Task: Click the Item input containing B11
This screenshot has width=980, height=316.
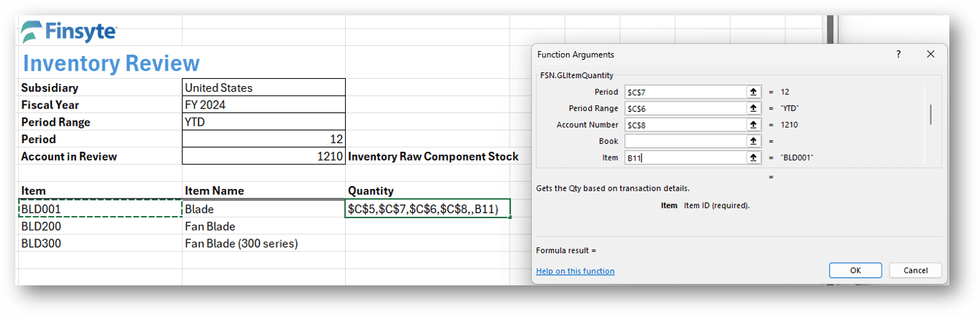Action: tap(684, 158)
